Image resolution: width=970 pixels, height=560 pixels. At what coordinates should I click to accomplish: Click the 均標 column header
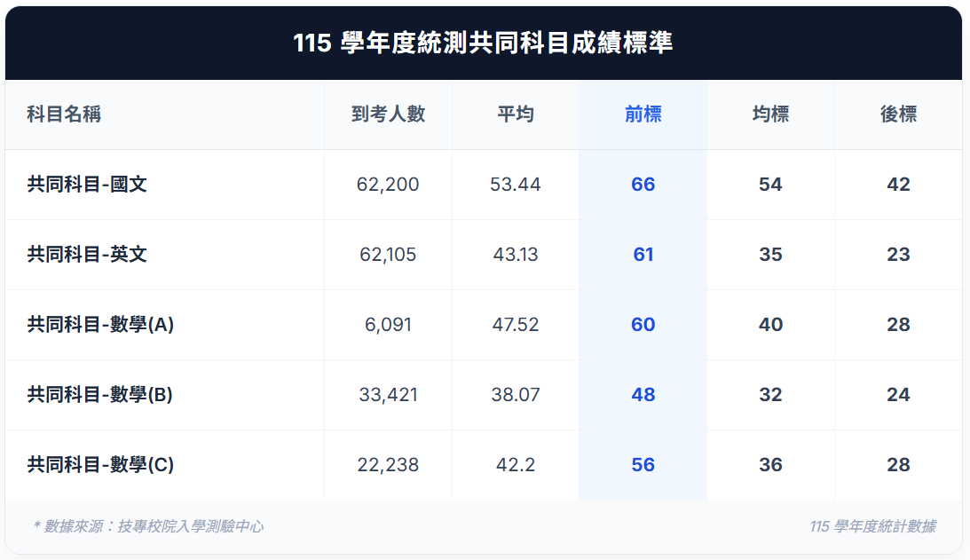coord(770,114)
